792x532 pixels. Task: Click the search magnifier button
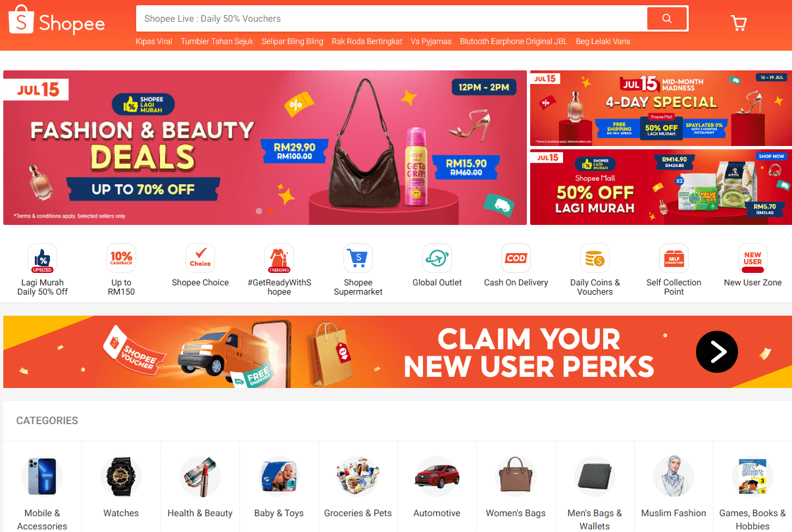667,18
